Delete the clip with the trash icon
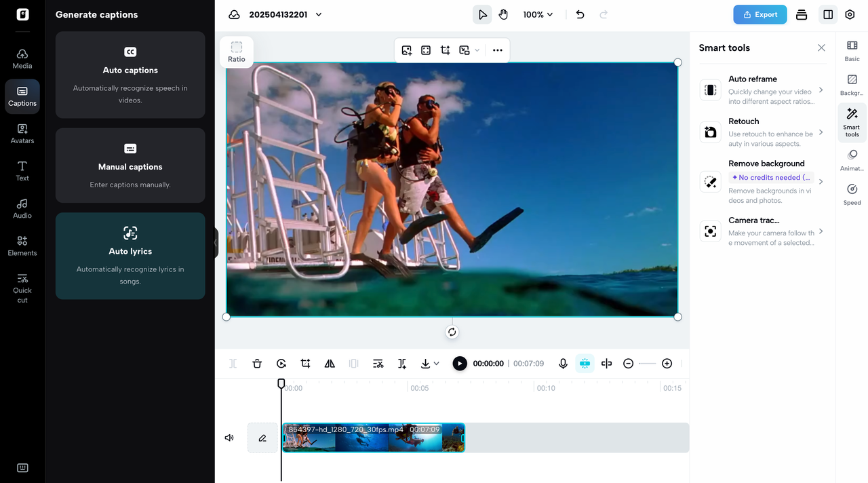This screenshot has width=868, height=483. (257, 363)
